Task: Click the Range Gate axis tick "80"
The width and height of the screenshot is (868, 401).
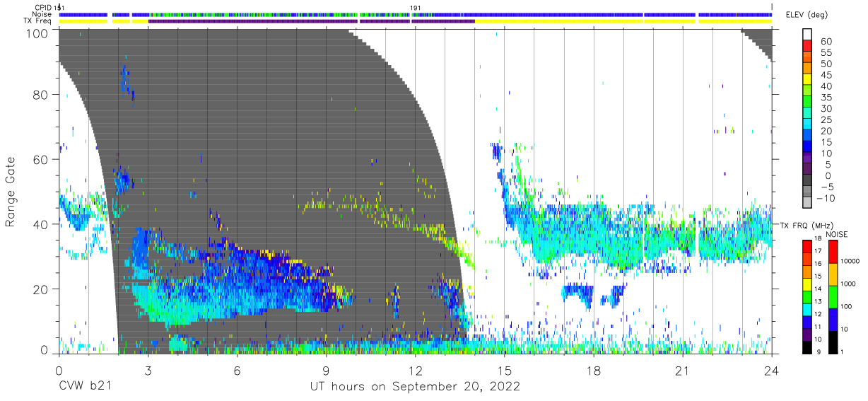Action: (40, 95)
